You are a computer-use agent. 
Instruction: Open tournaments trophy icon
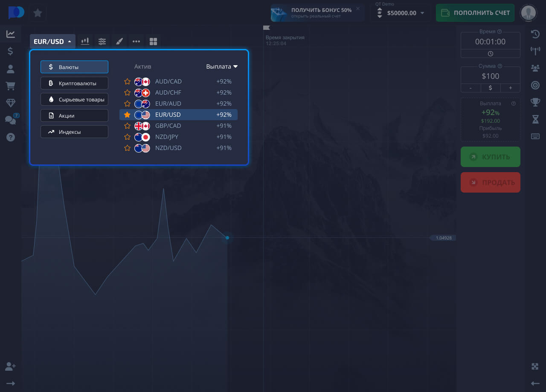tap(535, 102)
